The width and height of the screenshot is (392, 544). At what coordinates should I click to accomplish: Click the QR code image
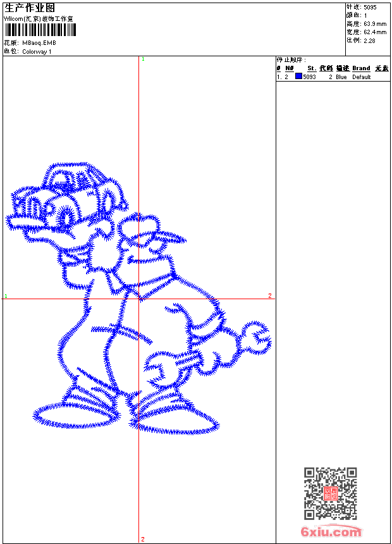(x=330, y=493)
